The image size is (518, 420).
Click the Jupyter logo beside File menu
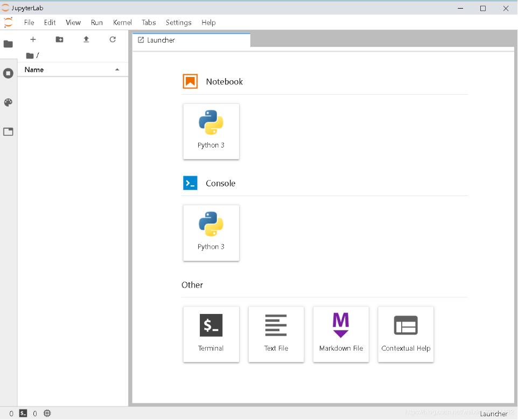click(8, 23)
